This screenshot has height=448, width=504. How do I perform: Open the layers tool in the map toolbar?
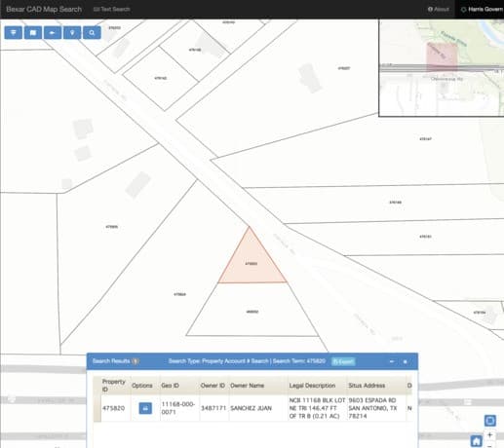[x=14, y=33]
